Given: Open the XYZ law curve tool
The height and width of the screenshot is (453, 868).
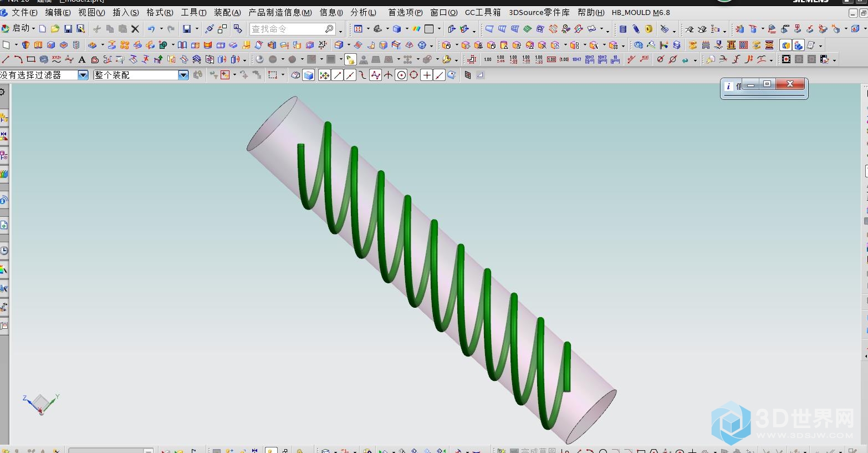Looking at the screenshot, I should [57, 59].
